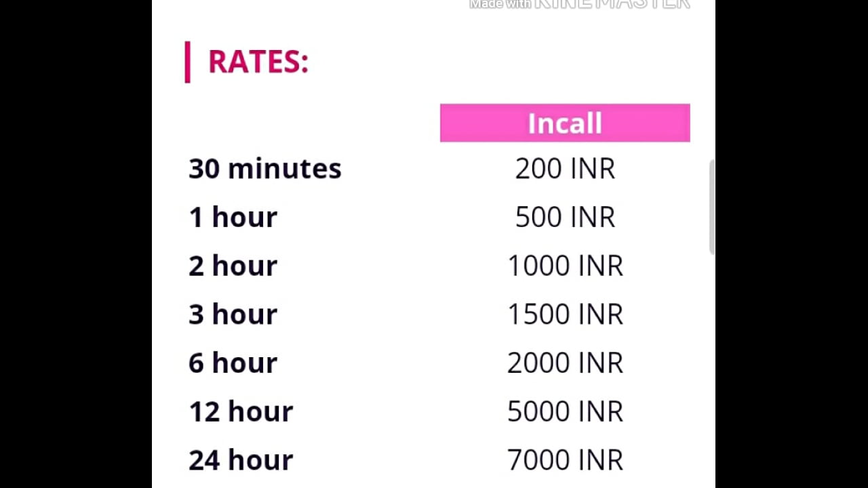Select the 30 minutes row label
The height and width of the screenshot is (488, 868).
[x=264, y=169]
